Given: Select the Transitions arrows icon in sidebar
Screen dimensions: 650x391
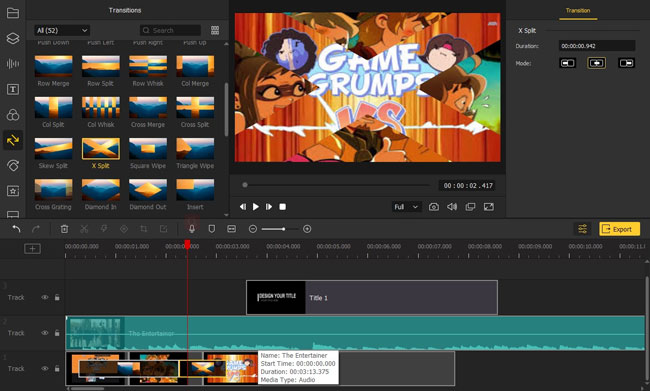Looking at the screenshot, I should click(13, 140).
